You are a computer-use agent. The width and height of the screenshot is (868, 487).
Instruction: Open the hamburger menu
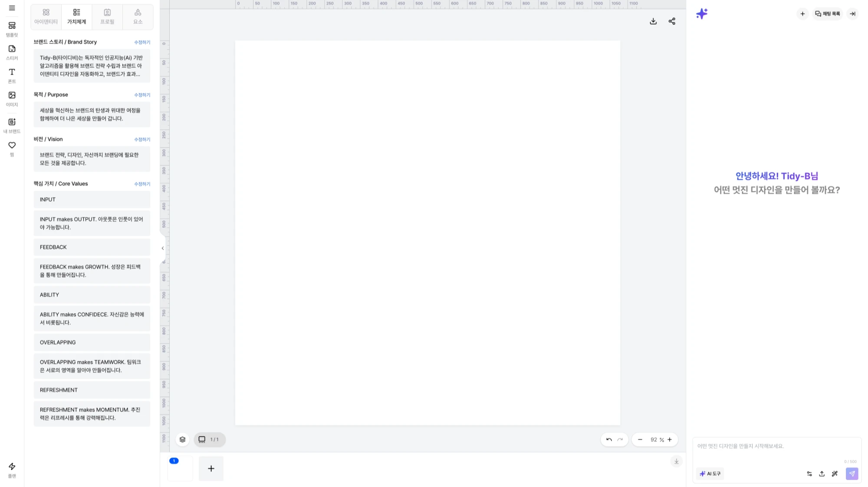[x=12, y=8]
